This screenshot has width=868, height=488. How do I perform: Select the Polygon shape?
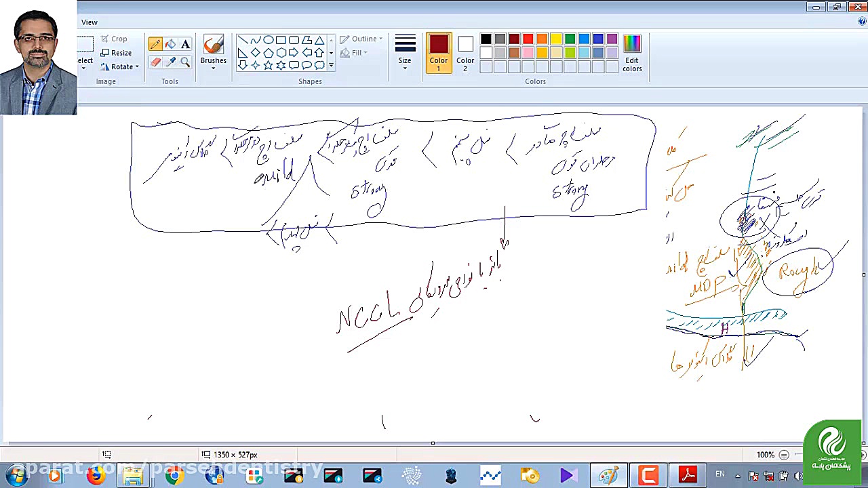click(307, 40)
